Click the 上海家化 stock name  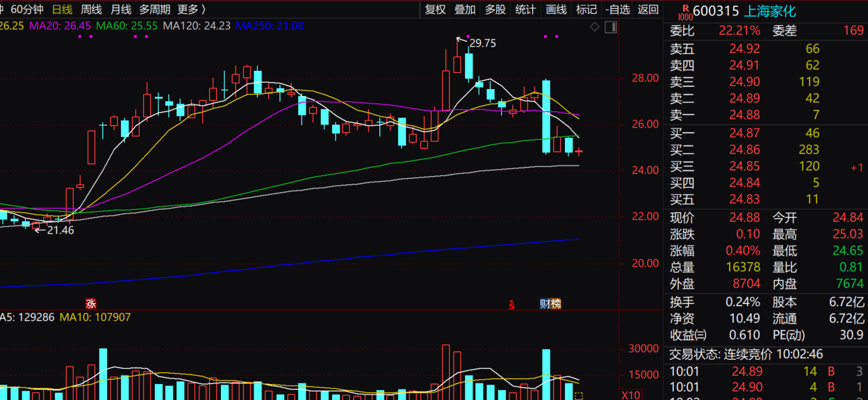click(770, 11)
